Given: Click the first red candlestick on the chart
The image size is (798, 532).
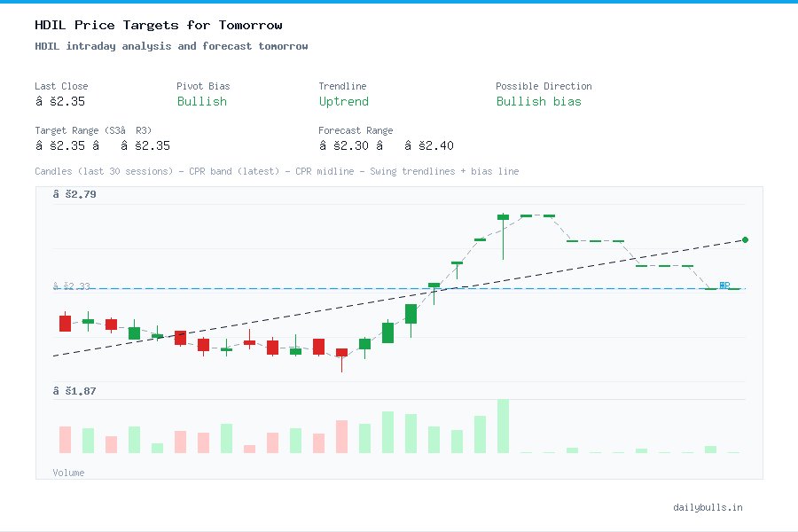Looking at the screenshot, I should tap(65, 323).
